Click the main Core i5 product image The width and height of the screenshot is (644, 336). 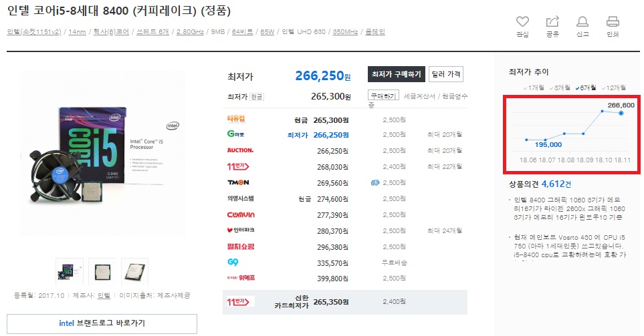pyautogui.click(x=103, y=154)
